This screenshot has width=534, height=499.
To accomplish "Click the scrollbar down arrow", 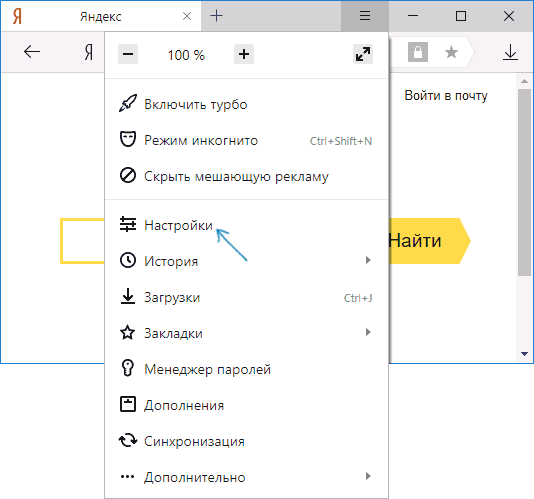I will (x=524, y=354).
